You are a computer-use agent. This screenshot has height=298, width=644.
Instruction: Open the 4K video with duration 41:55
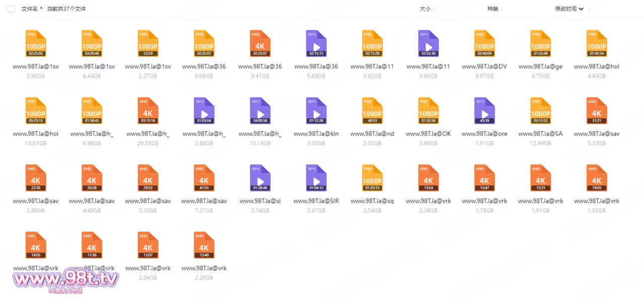[x=204, y=178]
